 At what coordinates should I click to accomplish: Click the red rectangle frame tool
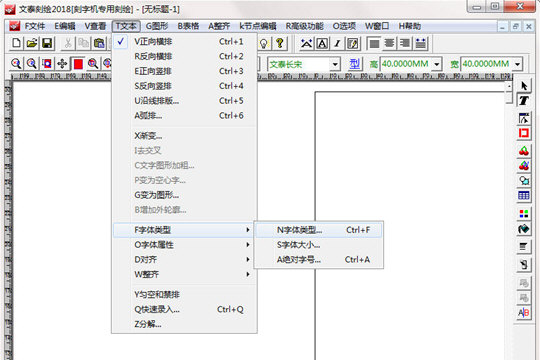524,133
